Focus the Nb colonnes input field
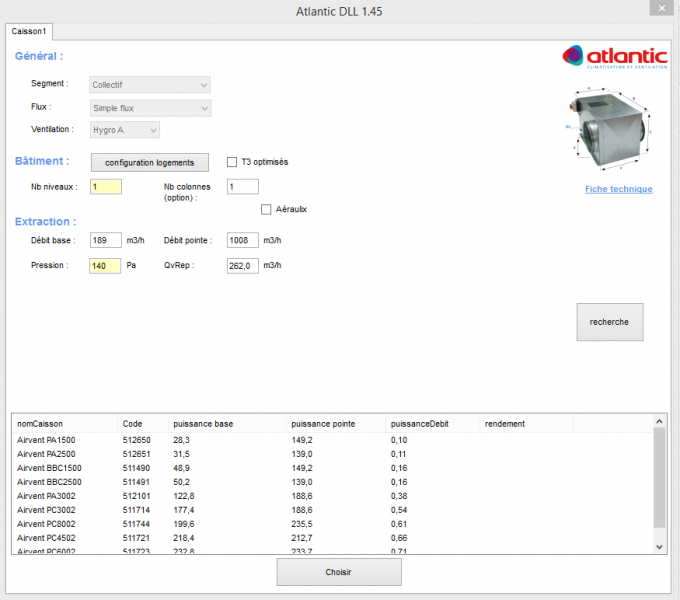Viewport: 680px width, 600px height. (x=243, y=187)
